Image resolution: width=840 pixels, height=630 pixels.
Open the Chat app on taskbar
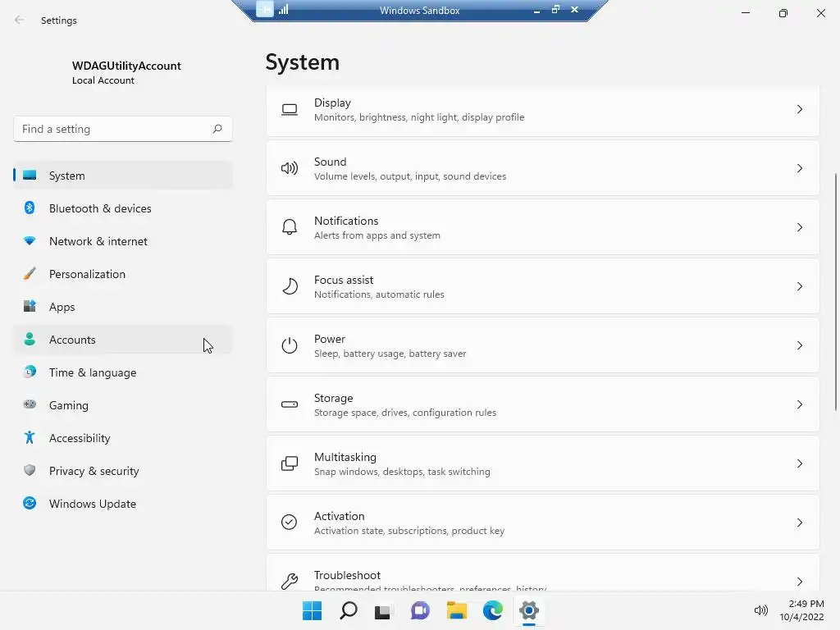click(x=421, y=610)
